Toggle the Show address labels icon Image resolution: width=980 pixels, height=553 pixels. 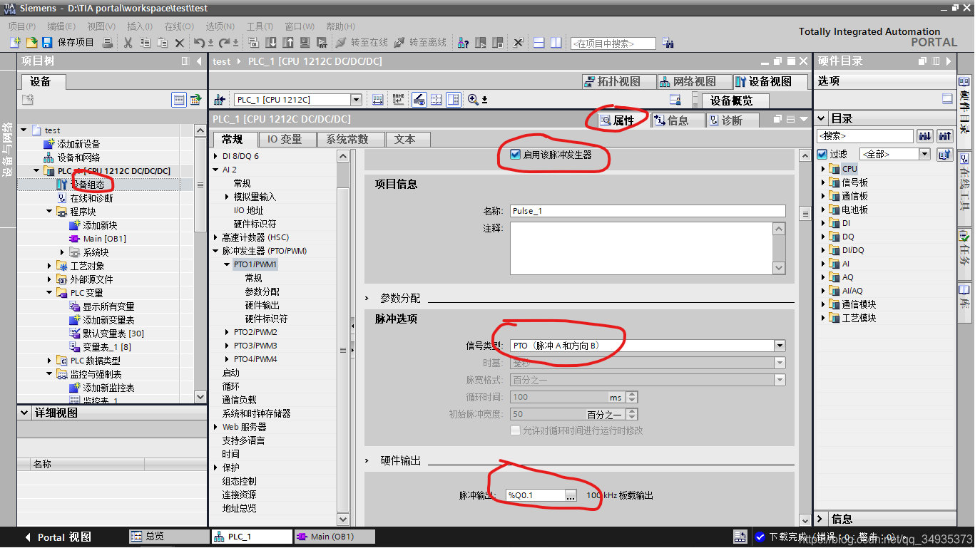(419, 100)
